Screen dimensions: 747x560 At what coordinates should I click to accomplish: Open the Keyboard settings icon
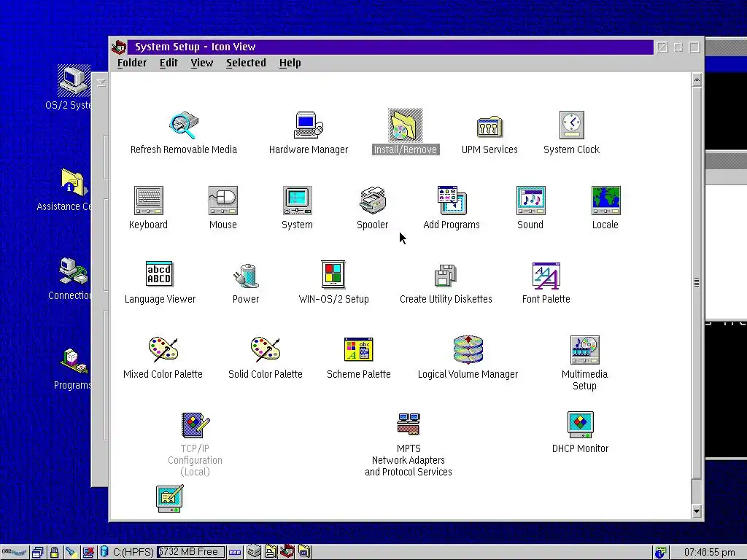[149, 201]
